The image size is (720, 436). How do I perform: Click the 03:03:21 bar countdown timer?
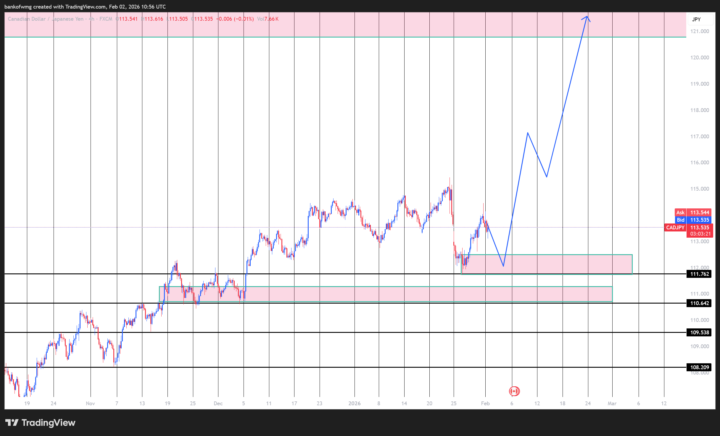(700, 234)
